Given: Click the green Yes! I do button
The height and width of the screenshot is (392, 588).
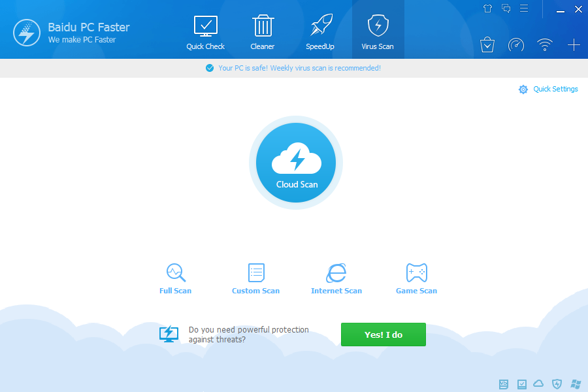Looking at the screenshot, I should coord(384,335).
